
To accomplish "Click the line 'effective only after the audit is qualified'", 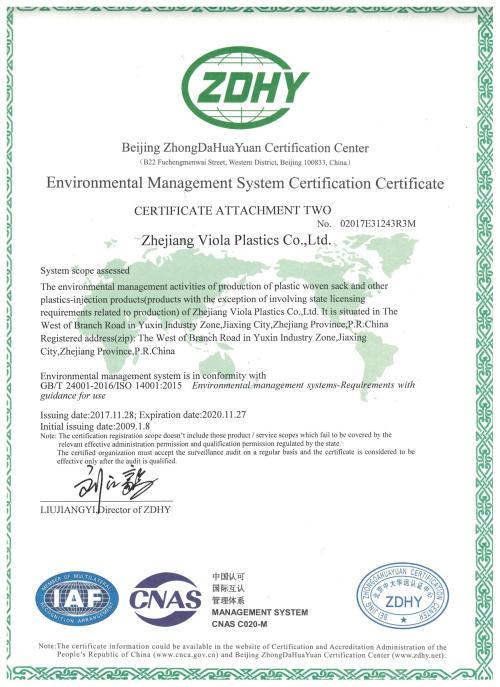I will [117, 461].
